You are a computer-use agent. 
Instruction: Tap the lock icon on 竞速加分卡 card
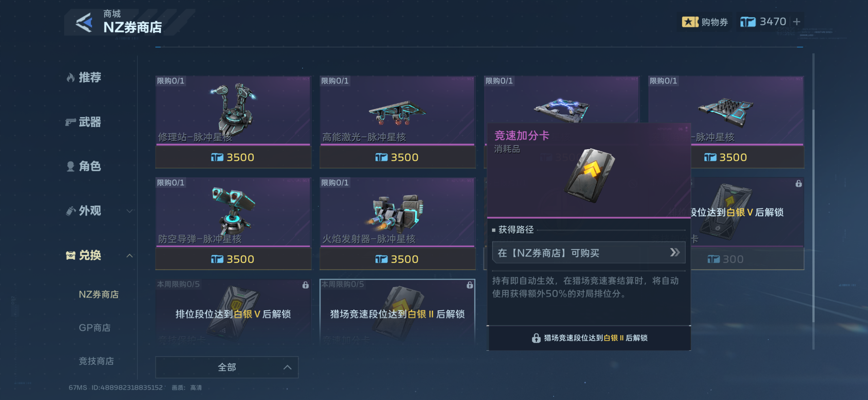pos(470,285)
